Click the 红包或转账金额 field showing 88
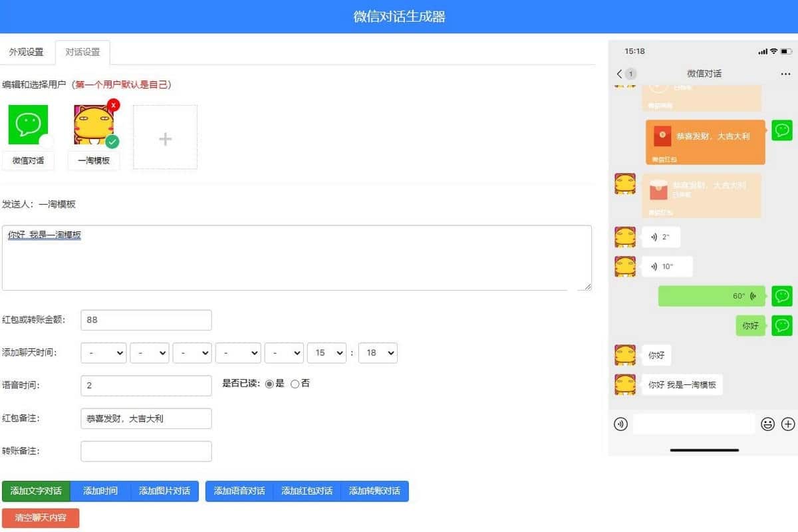The image size is (798, 532). [x=146, y=320]
